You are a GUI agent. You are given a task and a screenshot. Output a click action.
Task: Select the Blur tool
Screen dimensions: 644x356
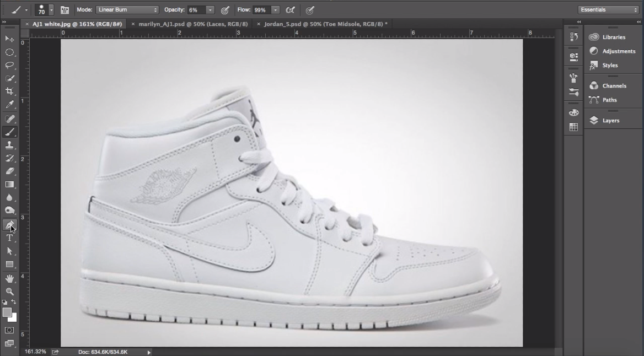(x=9, y=198)
